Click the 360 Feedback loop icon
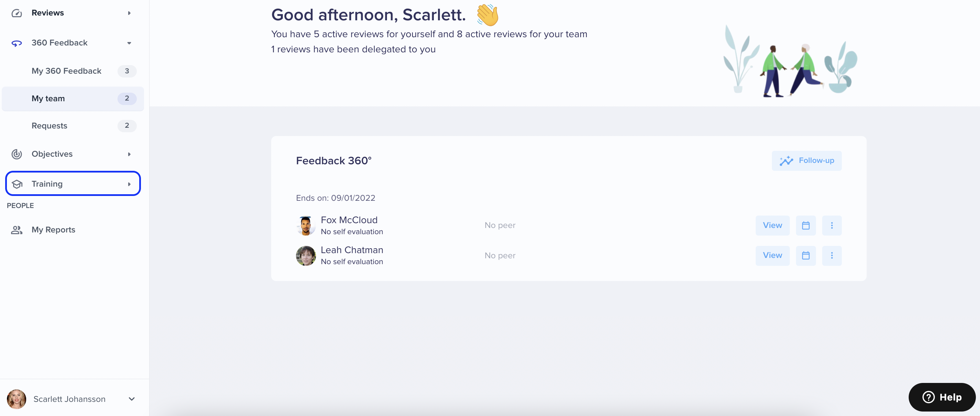The width and height of the screenshot is (980, 416). (x=16, y=43)
